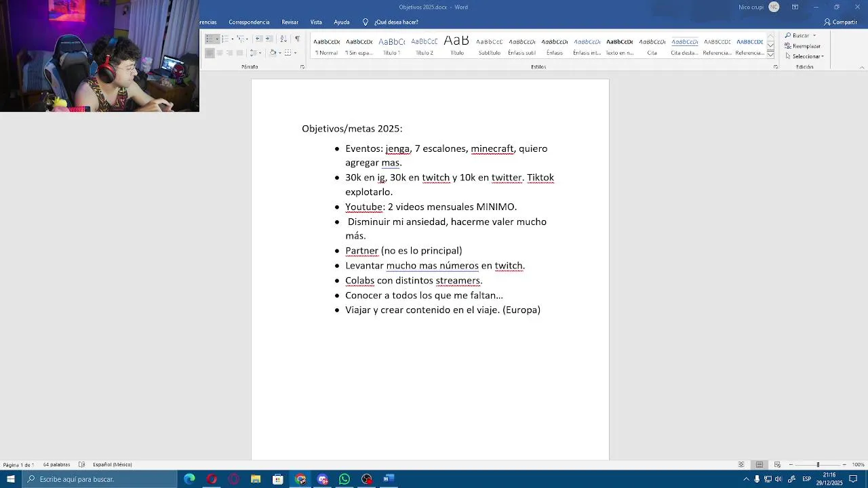
Task: Open ribbon display options icon
Action: (795, 7)
